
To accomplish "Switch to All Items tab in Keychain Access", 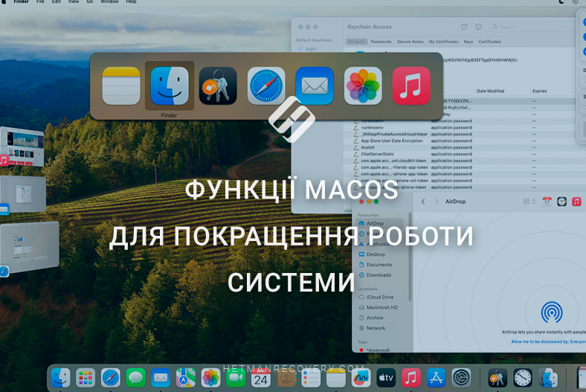I will (356, 42).
